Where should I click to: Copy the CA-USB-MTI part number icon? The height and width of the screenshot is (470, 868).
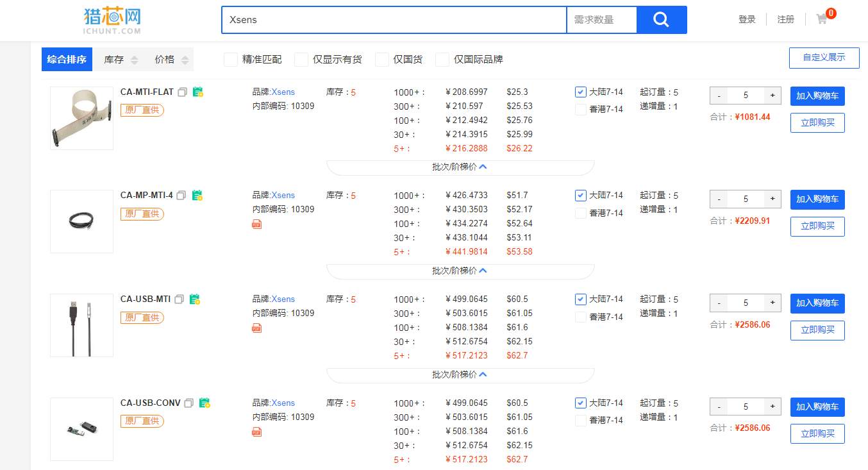(179, 299)
